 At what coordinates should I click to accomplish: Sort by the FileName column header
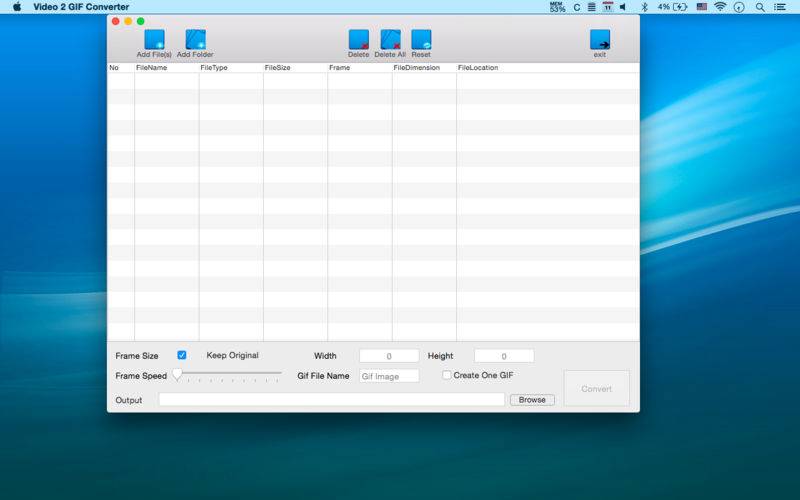pyautogui.click(x=167, y=67)
